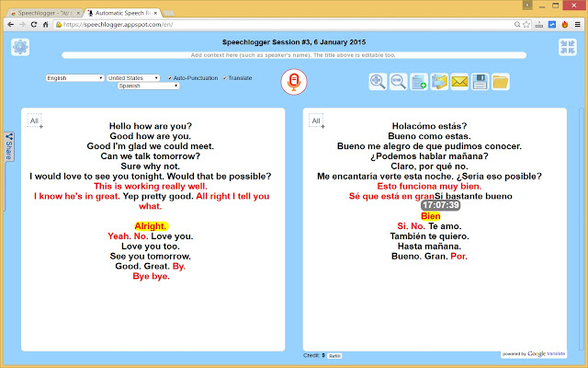Click the 17:07:39 timestamp tooltip
Viewport: 588px width, 368px height.
pyautogui.click(x=440, y=205)
